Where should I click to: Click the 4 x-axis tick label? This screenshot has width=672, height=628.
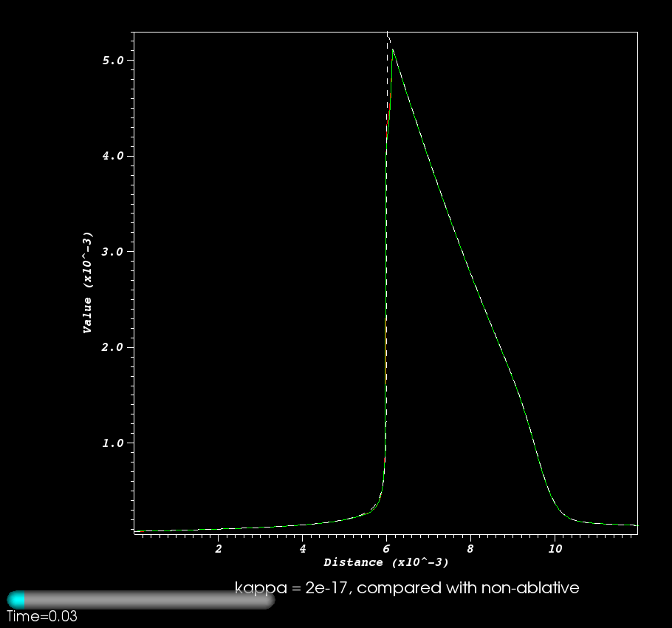(x=303, y=549)
